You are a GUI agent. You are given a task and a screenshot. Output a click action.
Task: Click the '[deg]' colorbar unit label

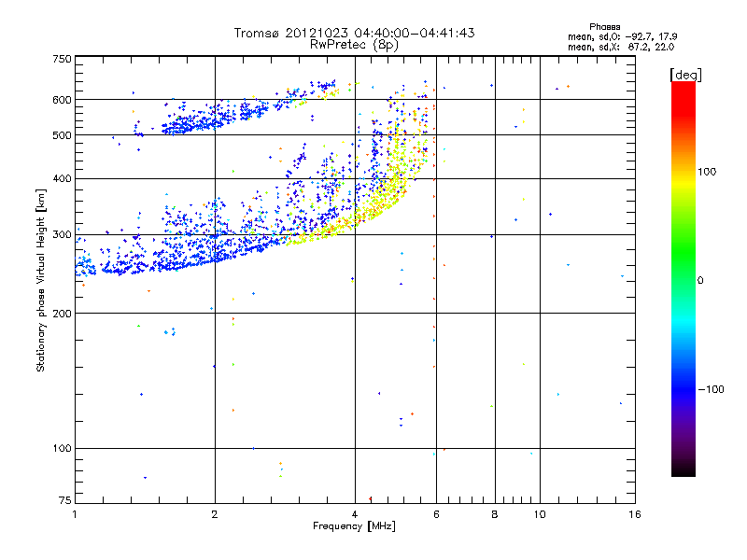685,75
